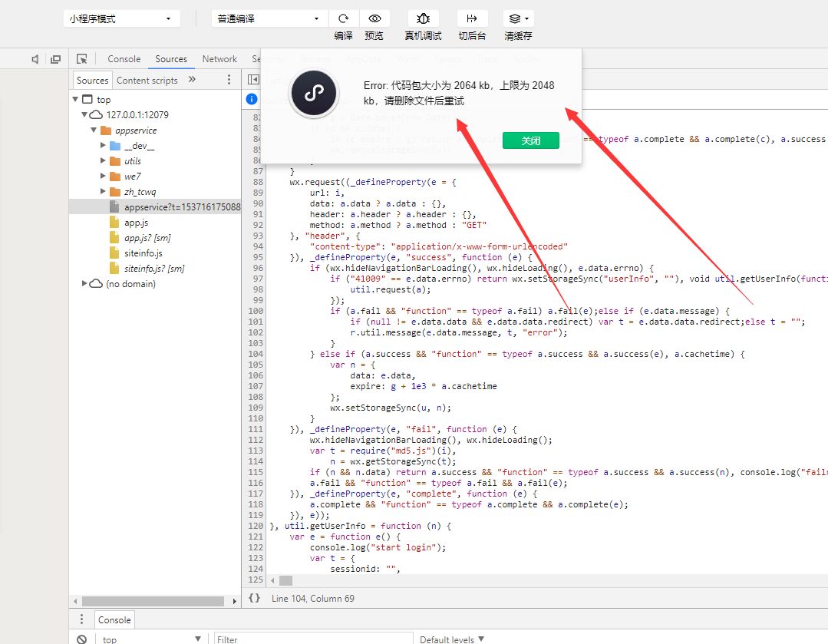The width and height of the screenshot is (828, 644).
Task: Select the Sources devtools tab
Action: point(171,59)
